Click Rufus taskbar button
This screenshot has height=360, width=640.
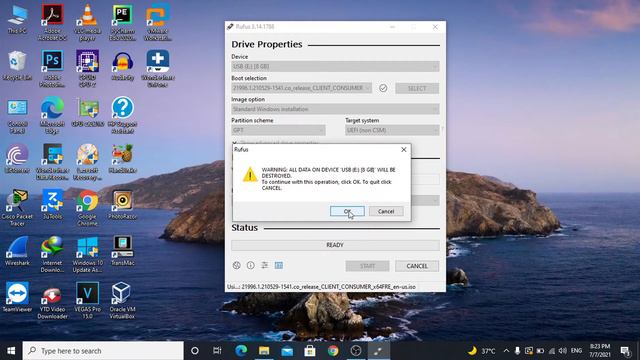[x=378, y=351]
